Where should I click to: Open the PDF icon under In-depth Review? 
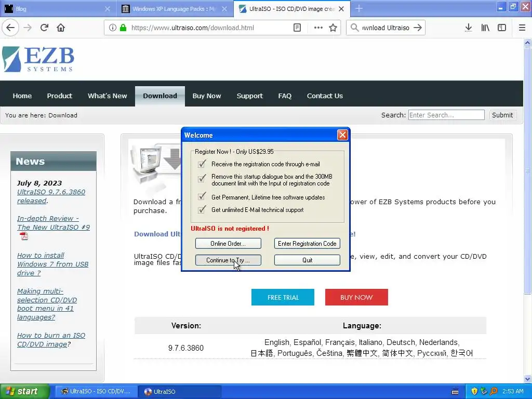(24, 236)
